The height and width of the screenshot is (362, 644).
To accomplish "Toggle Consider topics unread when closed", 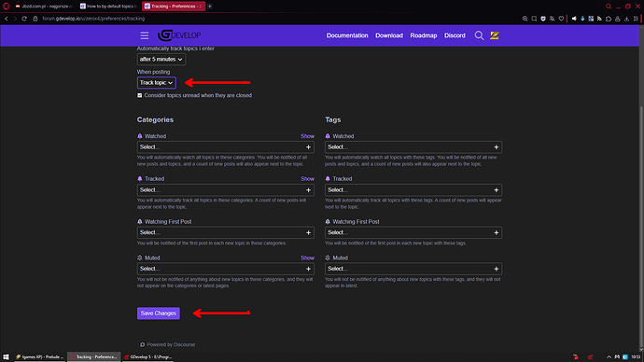I will tap(140, 95).
